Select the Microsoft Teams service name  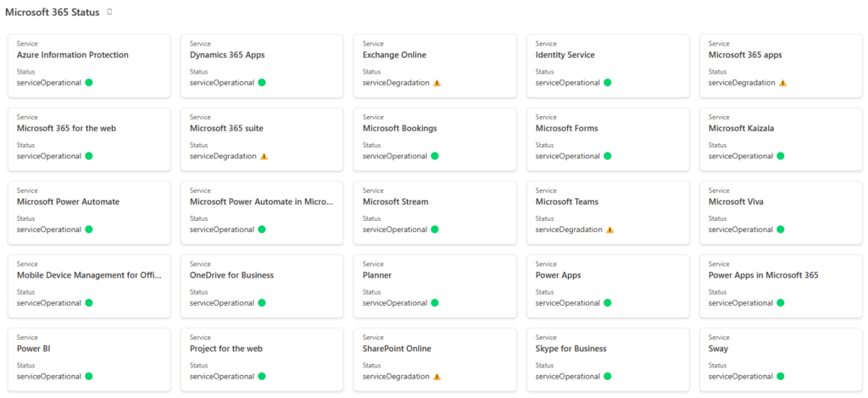[567, 202]
